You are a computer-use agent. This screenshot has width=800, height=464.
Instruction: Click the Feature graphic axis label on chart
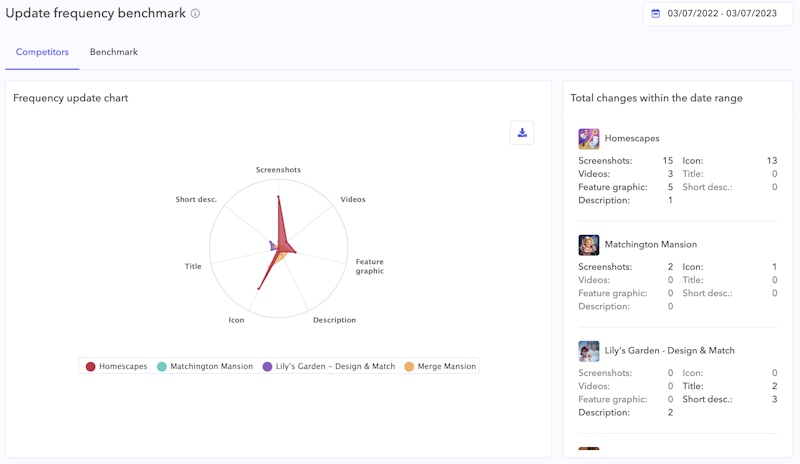(x=369, y=266)
